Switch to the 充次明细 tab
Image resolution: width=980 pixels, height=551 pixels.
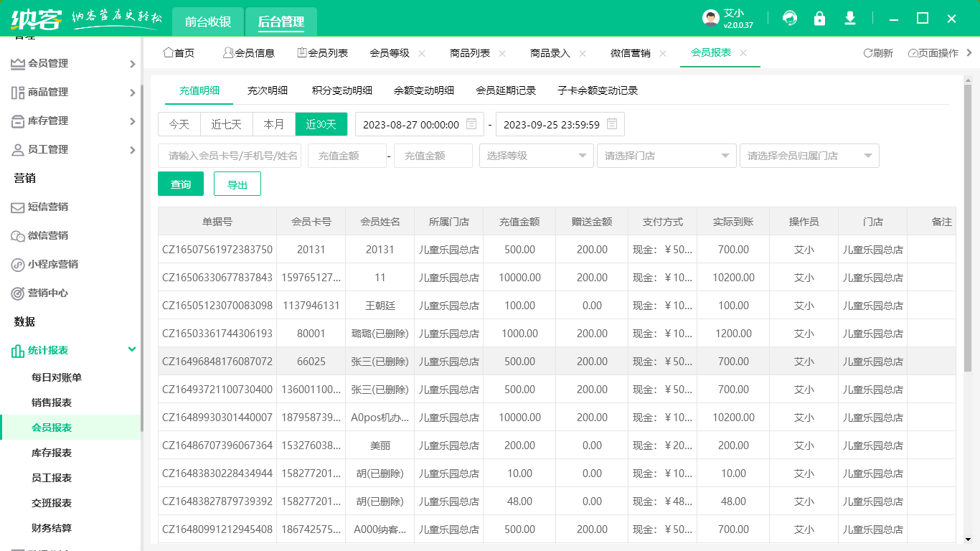click(x=269, y=90)
